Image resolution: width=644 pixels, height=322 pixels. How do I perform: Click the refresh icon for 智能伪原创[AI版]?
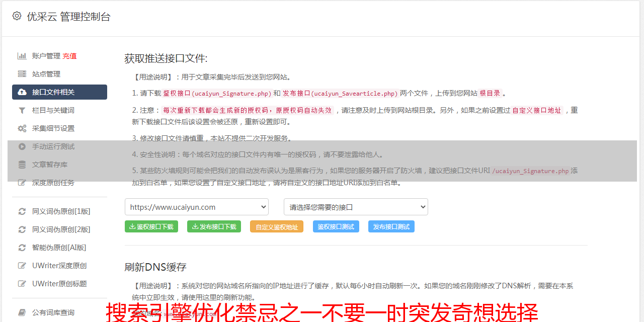22,248
